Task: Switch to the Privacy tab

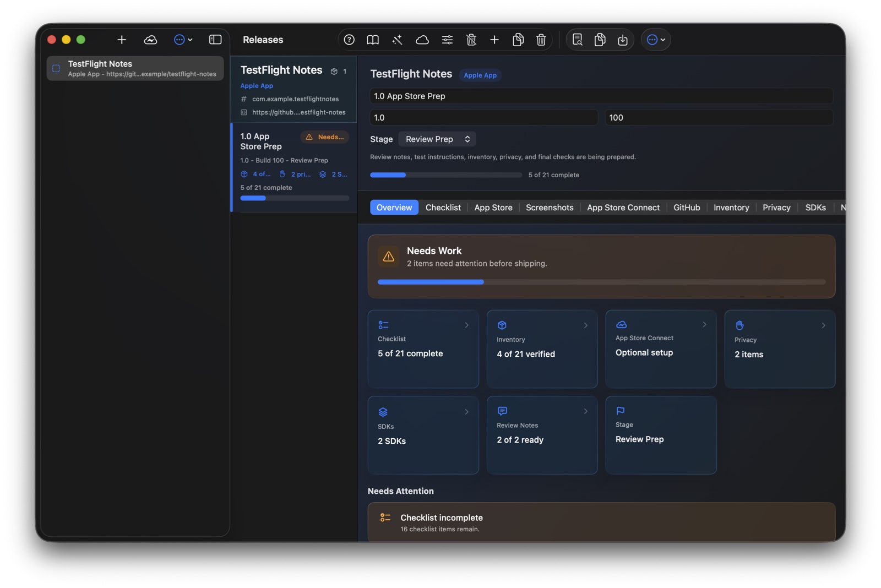Action: 776,208
